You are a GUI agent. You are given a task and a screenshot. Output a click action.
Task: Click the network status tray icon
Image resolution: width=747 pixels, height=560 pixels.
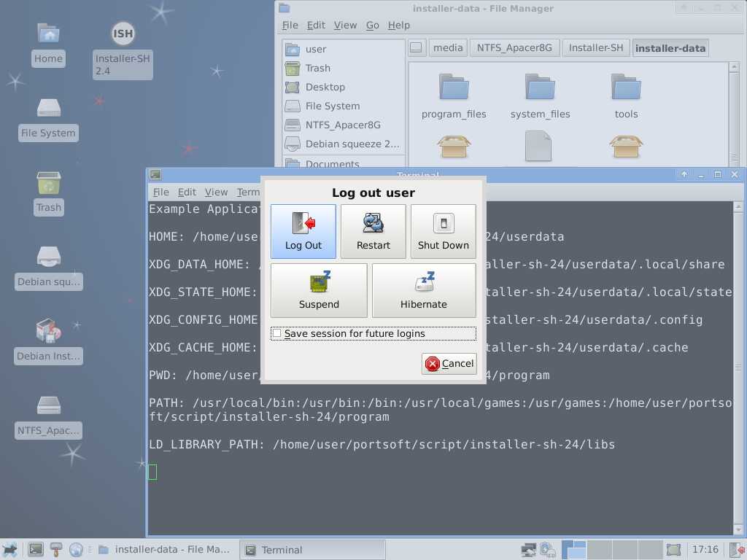coord(528,550)
